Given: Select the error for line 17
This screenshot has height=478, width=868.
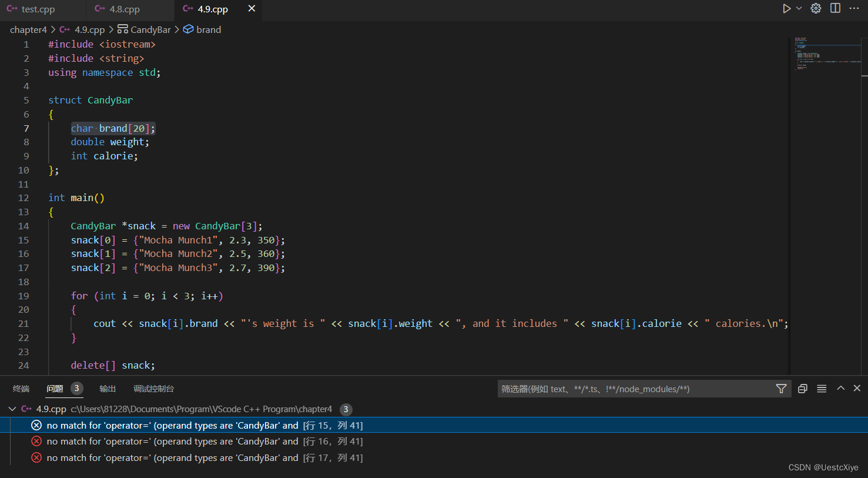Looking at the screenshot, I should pyautogui.click(x=434, y=457).
